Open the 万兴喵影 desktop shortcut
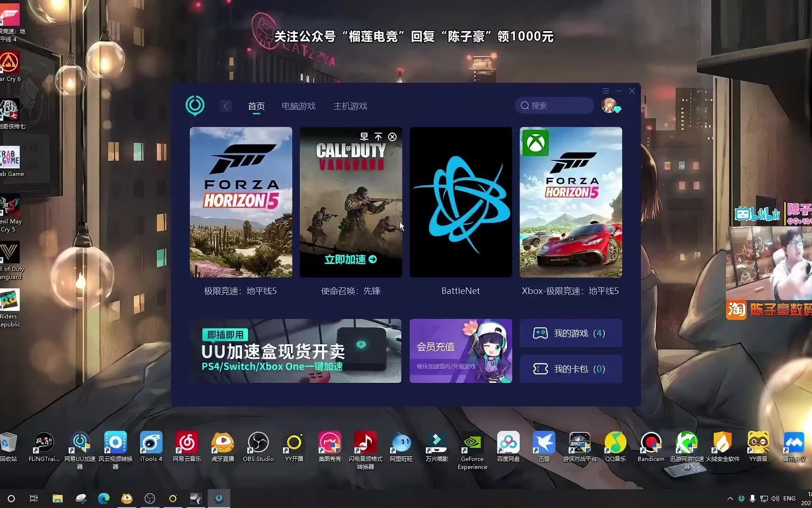The image size is (812, 508). coord(437,447)
